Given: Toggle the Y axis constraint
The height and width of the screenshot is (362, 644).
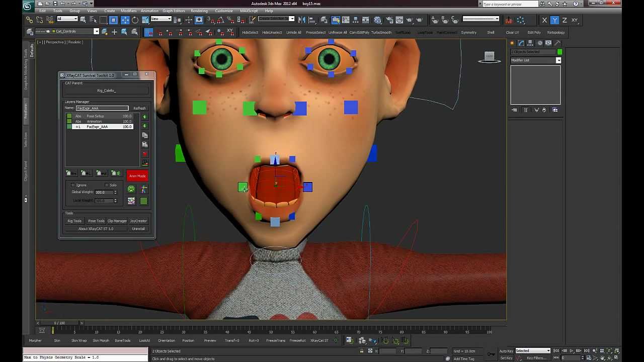Looking at the screenshot, I should click(554, 20).
